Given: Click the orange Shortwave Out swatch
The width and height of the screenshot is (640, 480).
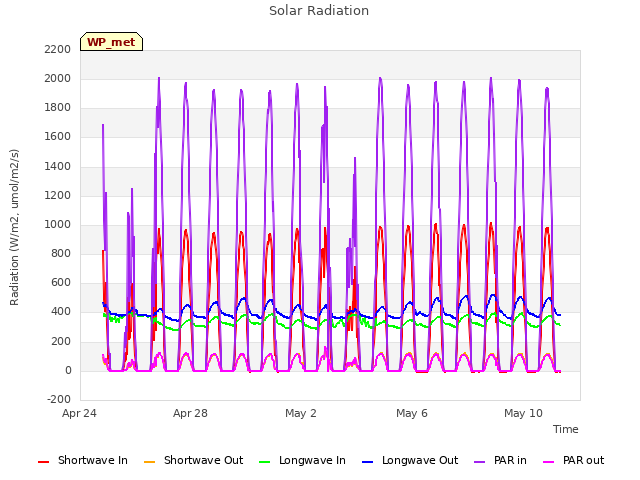Looking at the screenshot, I should (149, 462).
